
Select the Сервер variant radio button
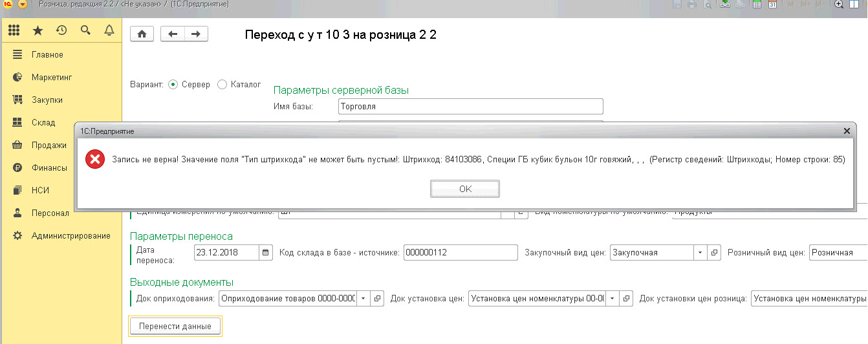point(173,85)
